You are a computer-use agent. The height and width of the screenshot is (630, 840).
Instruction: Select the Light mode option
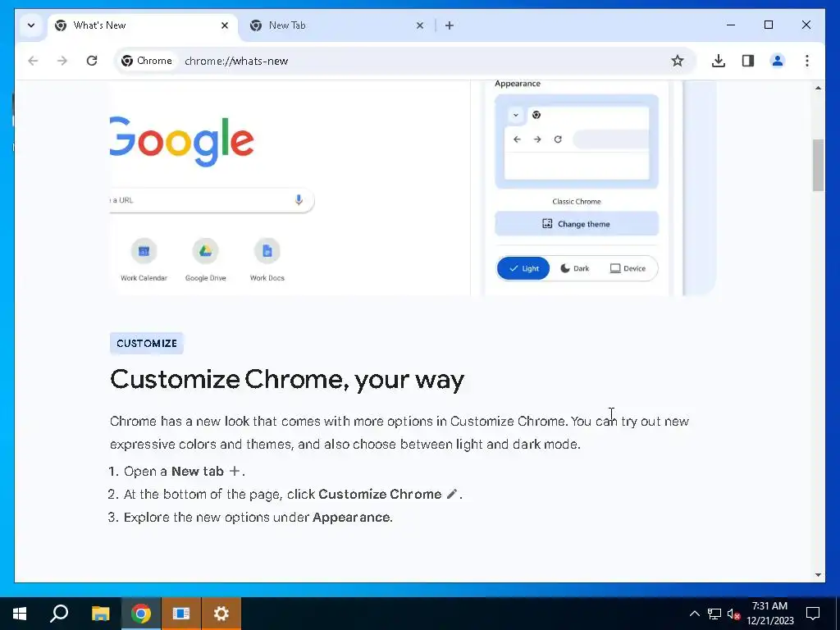[x=523, y=268]
